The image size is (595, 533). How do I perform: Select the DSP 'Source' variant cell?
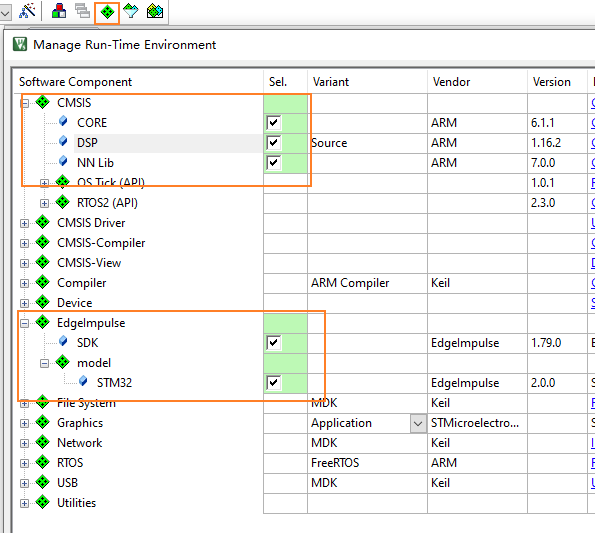click(x=367, y=143)
